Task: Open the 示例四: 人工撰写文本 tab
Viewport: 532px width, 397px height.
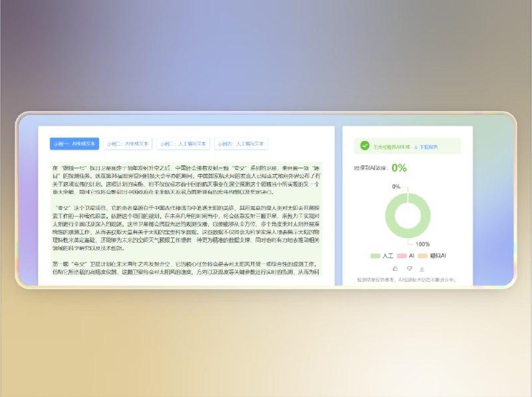Action: pos(241,144)
